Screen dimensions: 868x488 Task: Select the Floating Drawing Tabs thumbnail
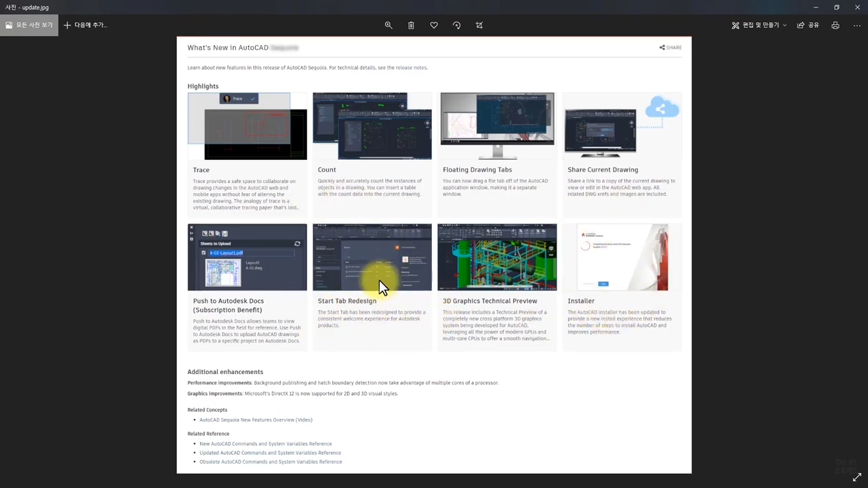pos(497,126)
